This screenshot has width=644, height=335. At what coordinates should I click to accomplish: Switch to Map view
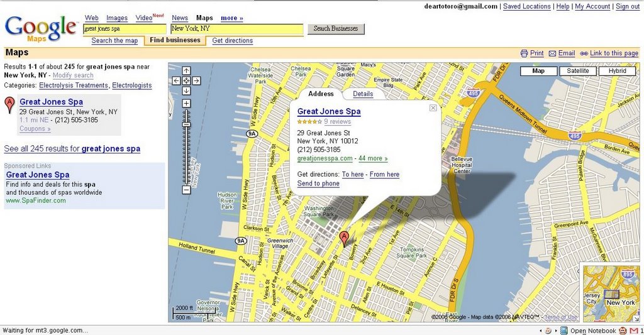[538, 71]
